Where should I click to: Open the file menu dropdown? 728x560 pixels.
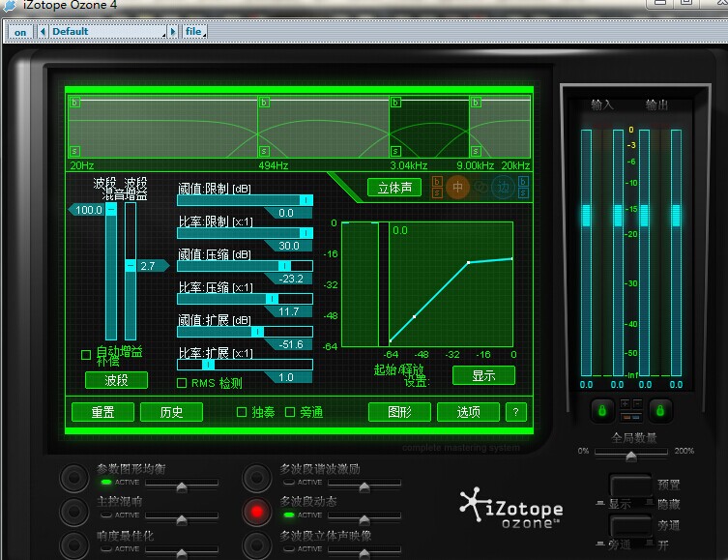[x=195, y=32]
